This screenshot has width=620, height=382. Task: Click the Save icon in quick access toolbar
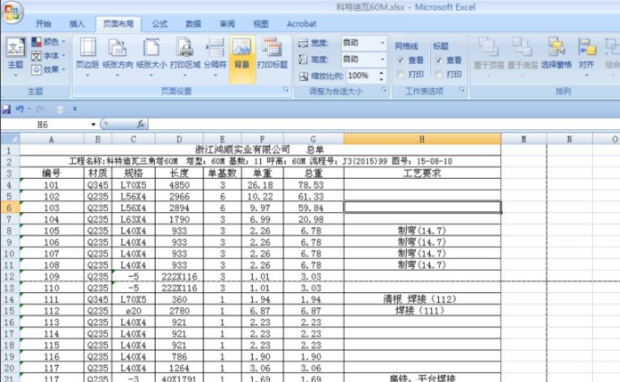tap(6, 109)
